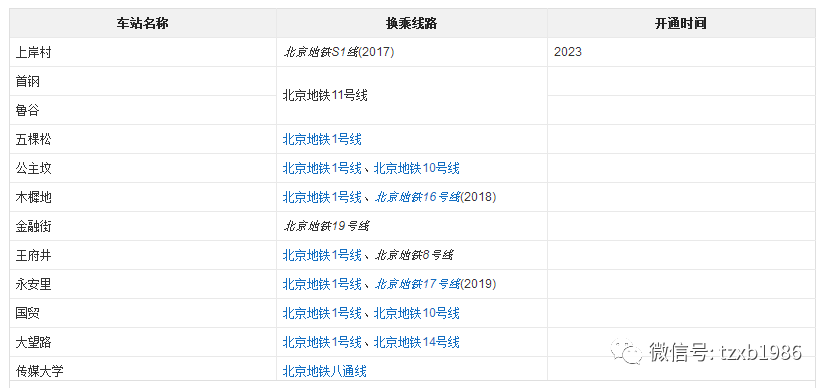Open 北京地铁1号线 link in 木樨地 row
828x388 pixels.
pyautogui.click(x=322, y=197)
